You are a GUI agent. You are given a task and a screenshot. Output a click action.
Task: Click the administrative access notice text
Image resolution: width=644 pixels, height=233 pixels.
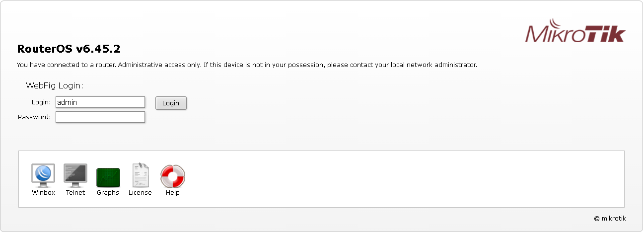(x=247, y=65)
